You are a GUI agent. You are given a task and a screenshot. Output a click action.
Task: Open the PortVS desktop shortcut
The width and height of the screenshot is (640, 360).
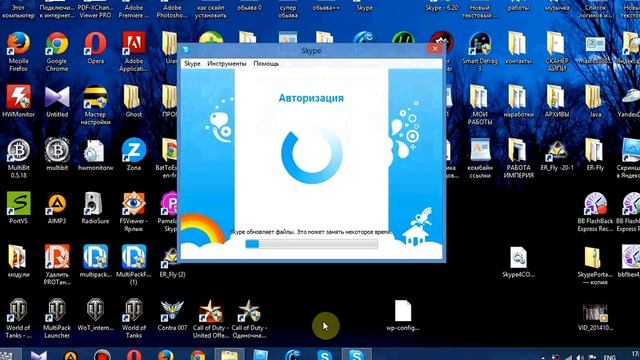tap(18, 208)
